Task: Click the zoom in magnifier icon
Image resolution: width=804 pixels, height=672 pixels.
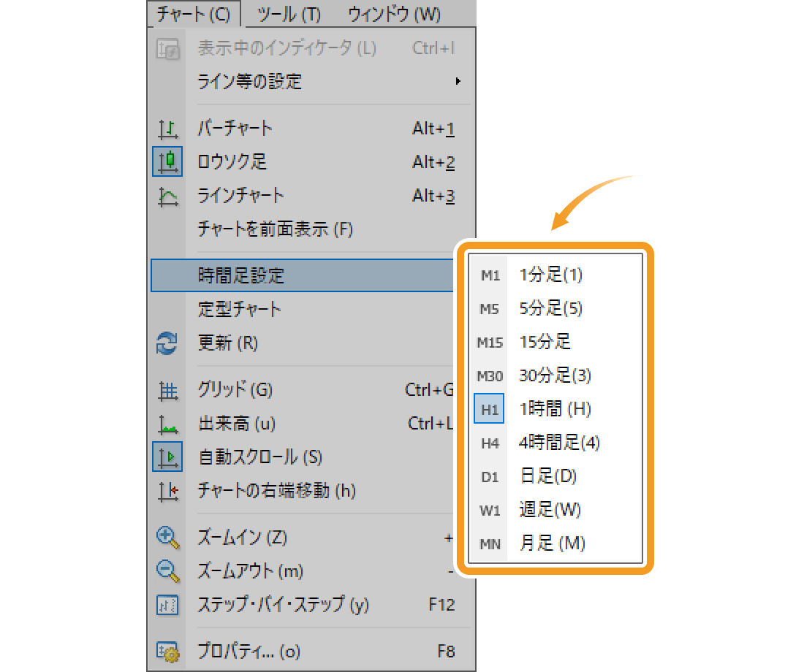Action: click(x=167, y=538)
